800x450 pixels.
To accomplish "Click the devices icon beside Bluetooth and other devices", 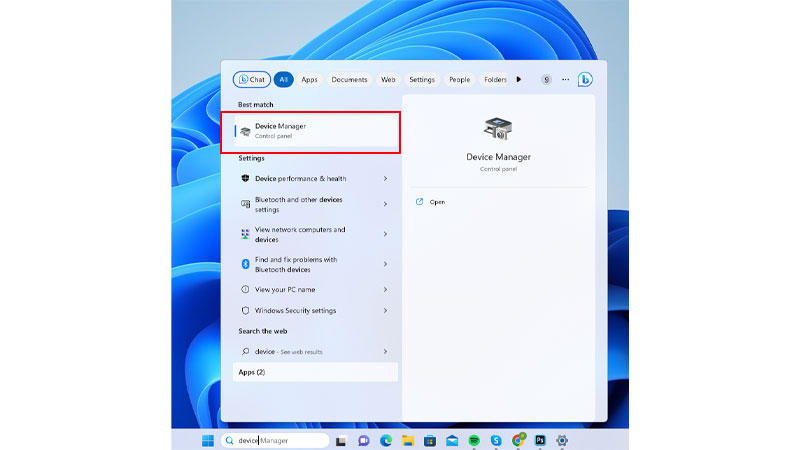I will [x=245, y=204].
